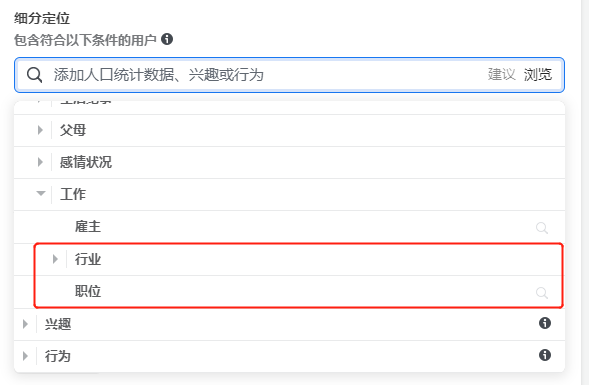Expand the 感情状况 category arrow

point(40,162)
